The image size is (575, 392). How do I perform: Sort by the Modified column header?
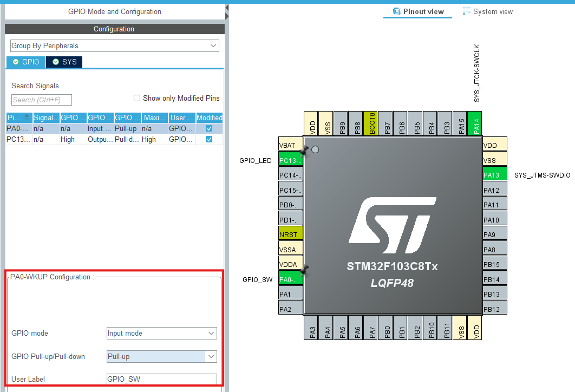click(210, 117)
